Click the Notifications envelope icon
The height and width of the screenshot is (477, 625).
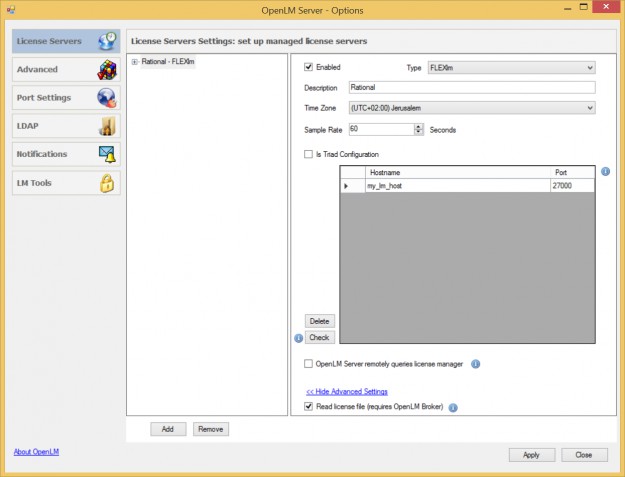[107, 154]
